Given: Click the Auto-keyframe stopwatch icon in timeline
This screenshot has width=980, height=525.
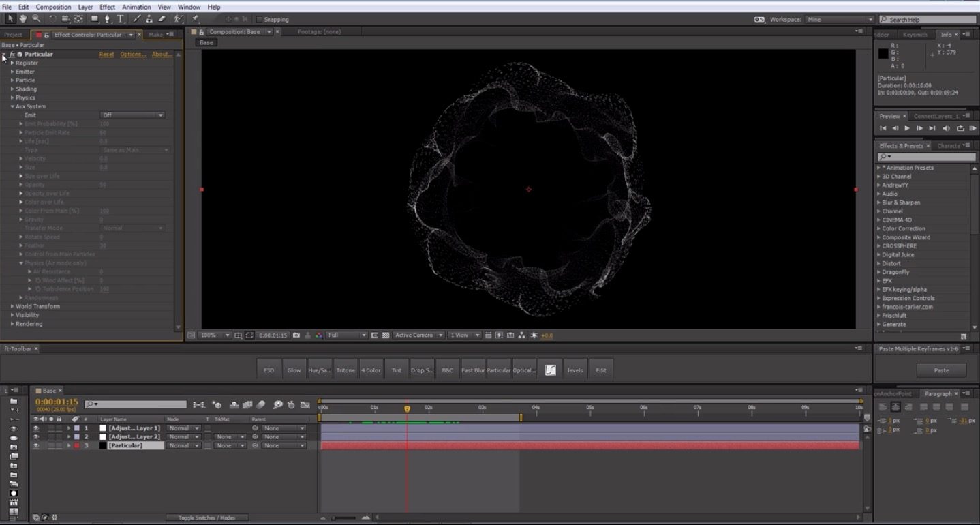Looking at the screenshot, I should click(291, 405).
